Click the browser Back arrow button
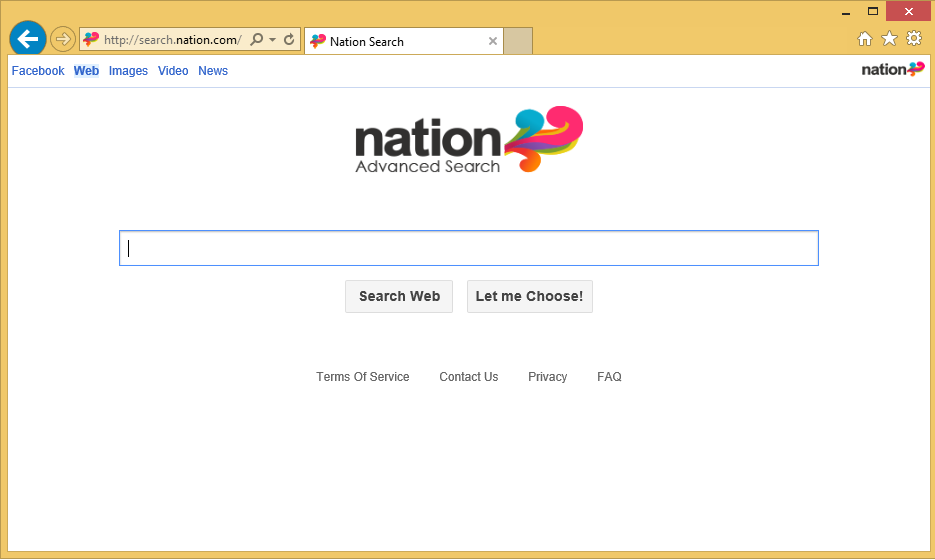 click(x=27, y=39)
